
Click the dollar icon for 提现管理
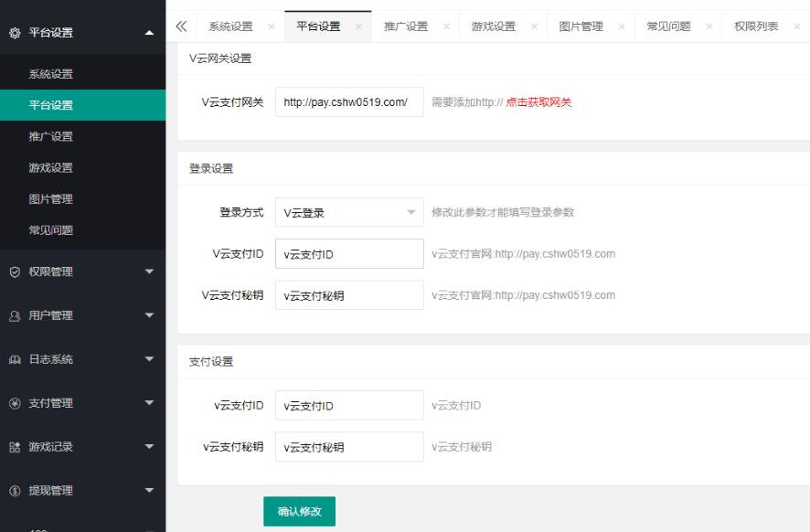pos(15,491)
